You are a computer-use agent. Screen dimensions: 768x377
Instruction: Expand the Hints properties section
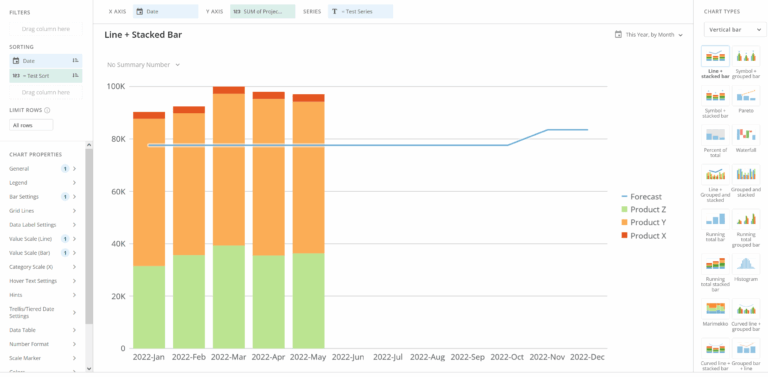point(43,295)
